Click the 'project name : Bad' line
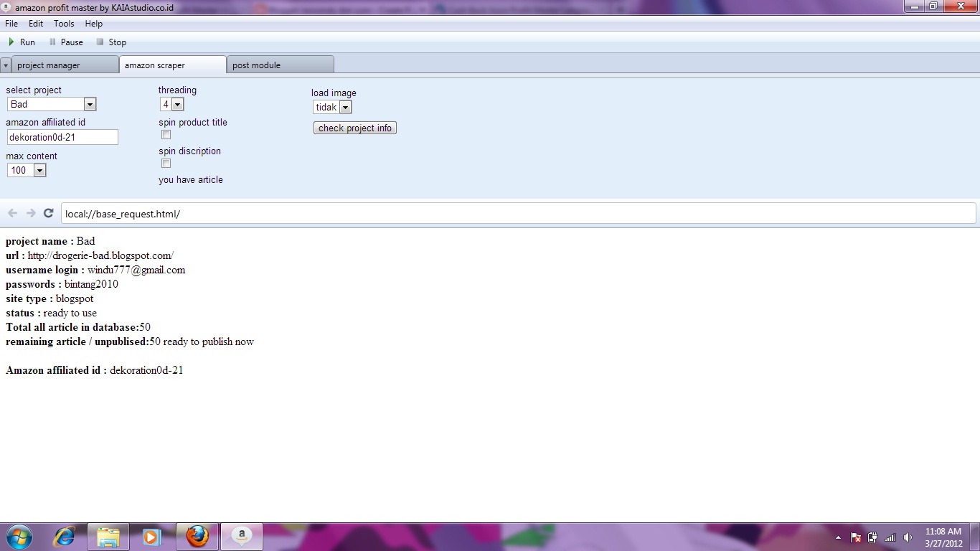980x551 pixels. click(50, 241)
